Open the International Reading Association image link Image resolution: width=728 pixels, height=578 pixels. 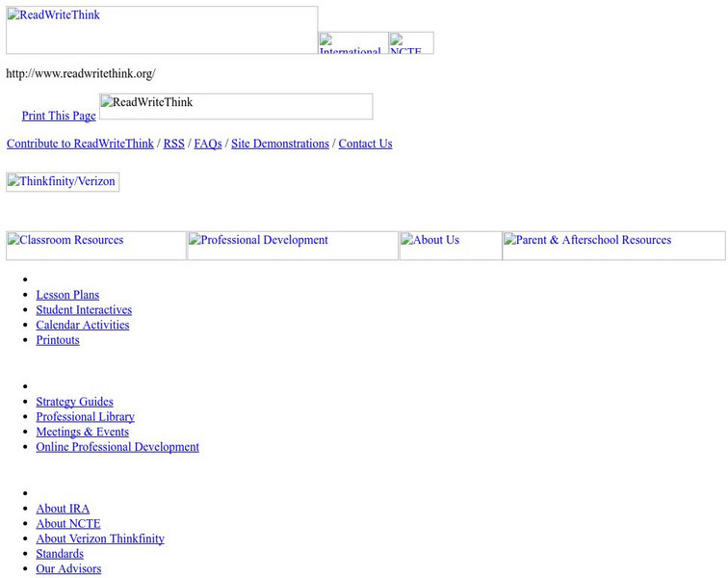(x=353, y=42)
